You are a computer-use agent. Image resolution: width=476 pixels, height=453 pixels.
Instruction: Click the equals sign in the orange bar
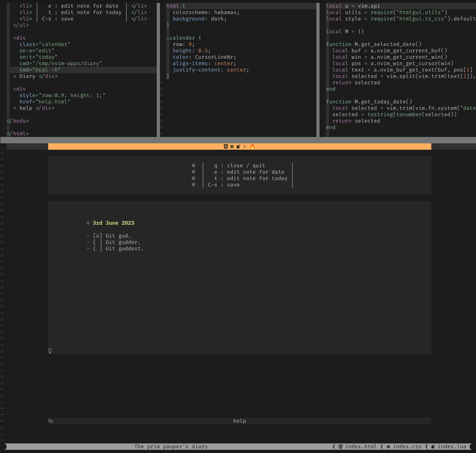point(245,147)
